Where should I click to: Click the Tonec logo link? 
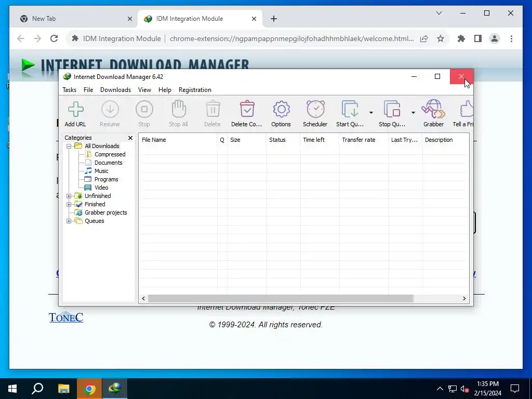66,316
